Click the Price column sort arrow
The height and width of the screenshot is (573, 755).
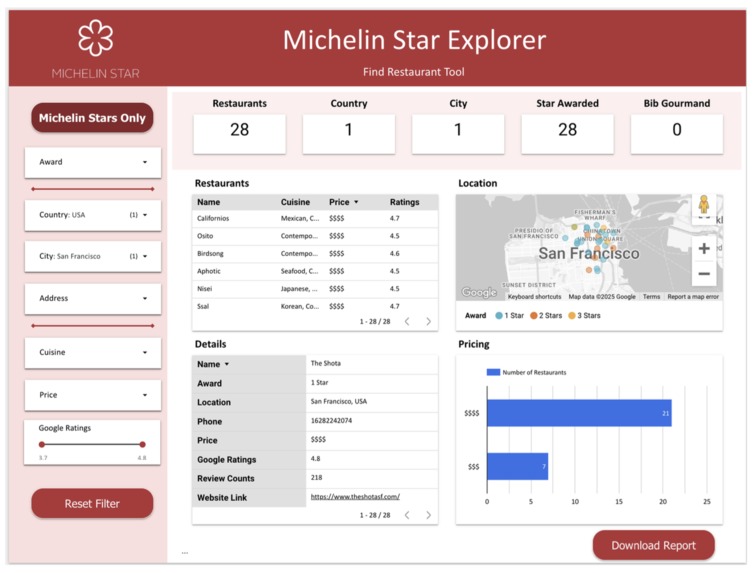(356, 202)
